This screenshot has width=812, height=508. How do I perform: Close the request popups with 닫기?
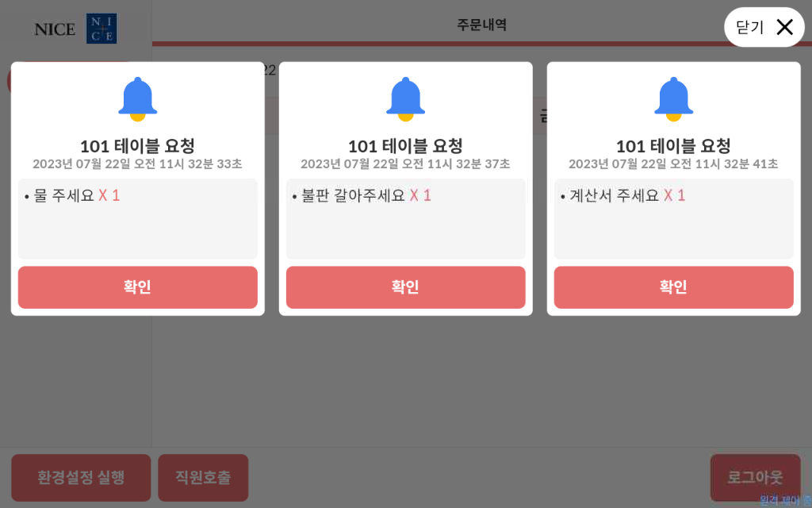pos(764,27)
